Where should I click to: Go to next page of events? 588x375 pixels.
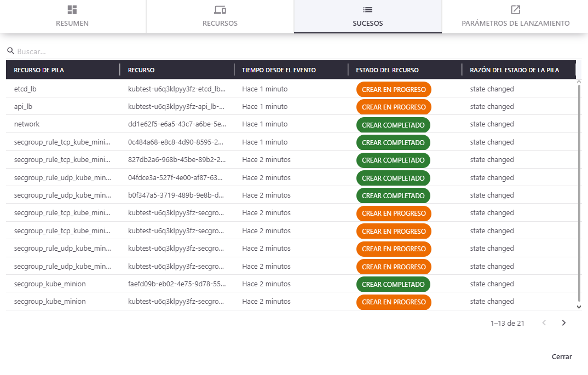click(x=564, y=323)
